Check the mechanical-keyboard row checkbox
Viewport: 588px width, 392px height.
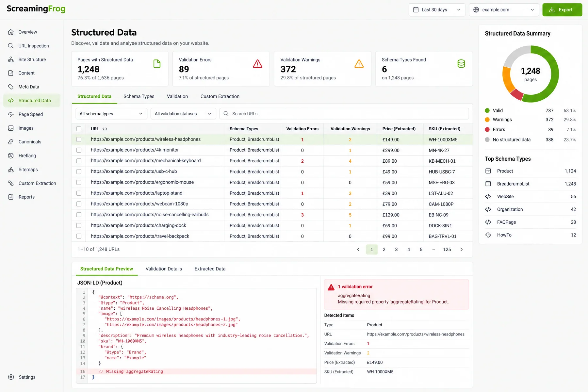coord(79,161)
